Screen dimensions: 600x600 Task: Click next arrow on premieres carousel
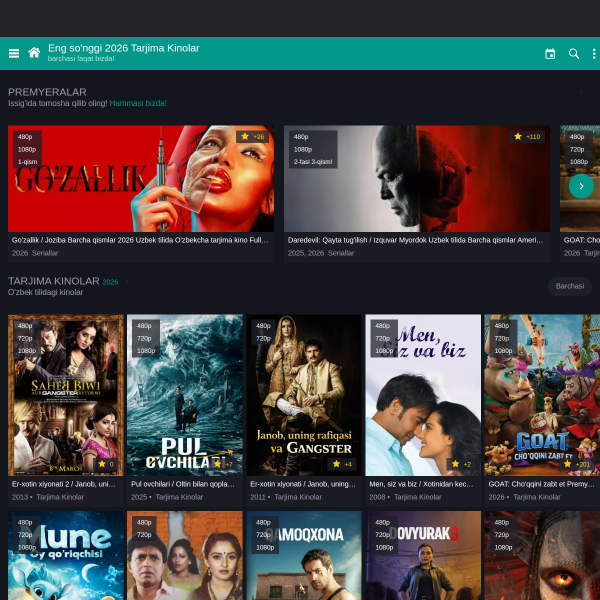click(581, 186)
